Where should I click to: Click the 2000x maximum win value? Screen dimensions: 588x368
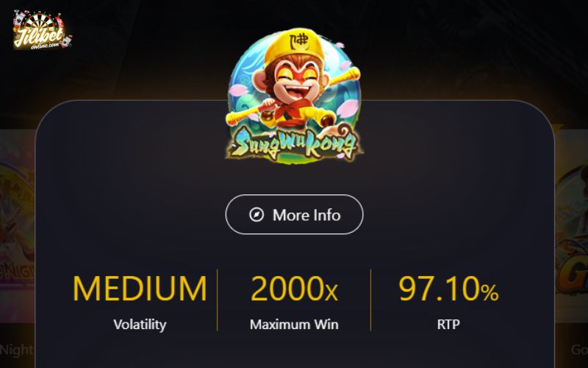(294, 289)
